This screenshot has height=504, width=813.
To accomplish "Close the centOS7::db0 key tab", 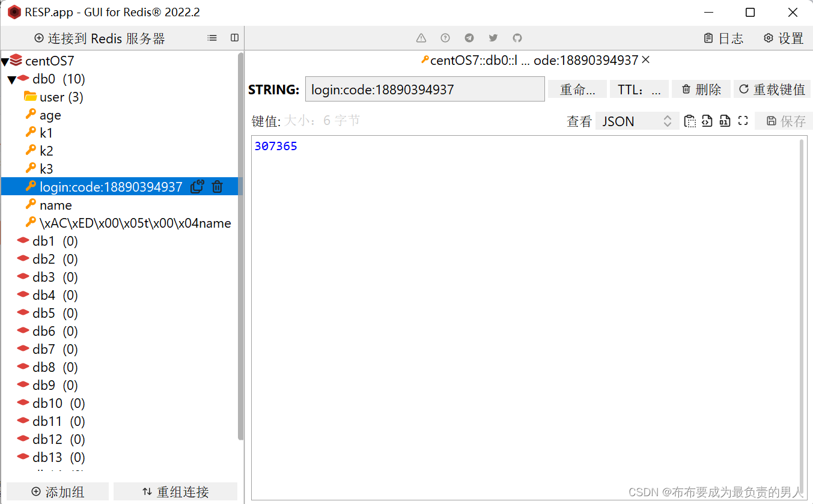I will coord(646,60).
